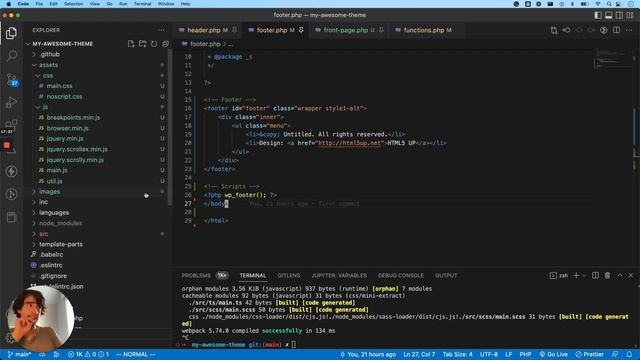Viewport: 640px width, 360px height.
Task: Click the New Folder icon in Explorer
Action: point(142,44)
